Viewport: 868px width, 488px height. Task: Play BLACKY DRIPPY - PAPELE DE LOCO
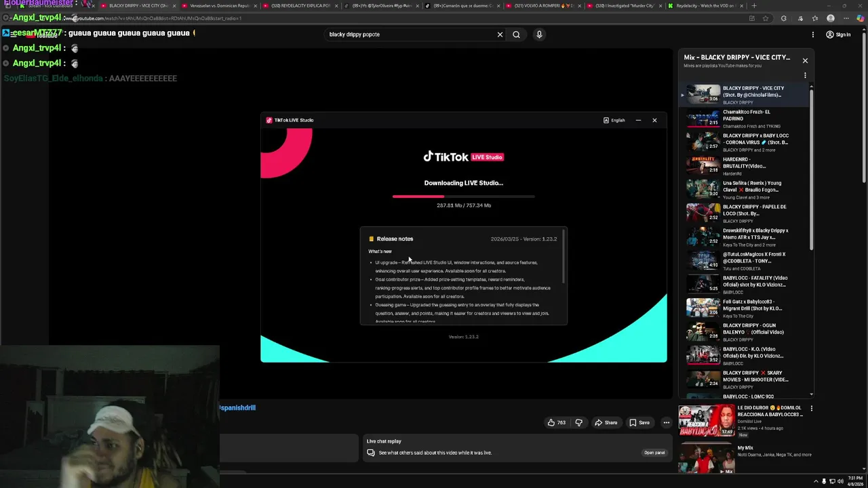[745, 213]
